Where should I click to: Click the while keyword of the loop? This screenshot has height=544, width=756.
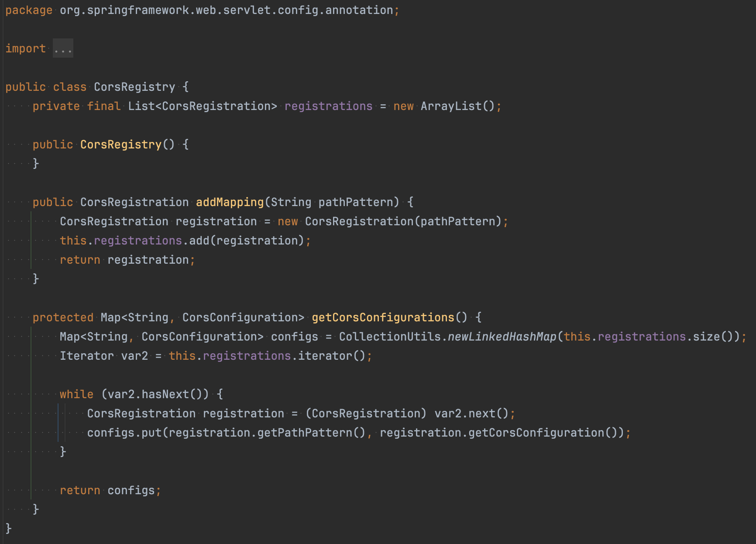coord(76,394)
